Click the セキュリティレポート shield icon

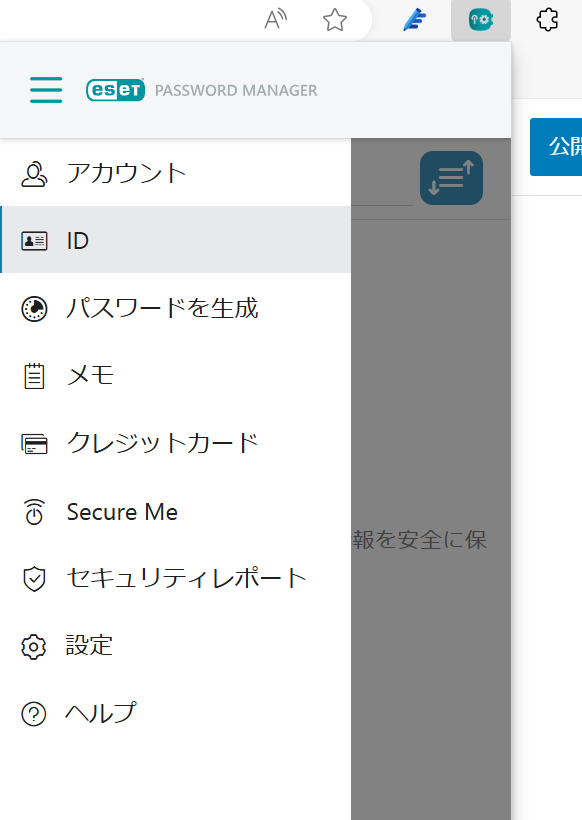33,580
